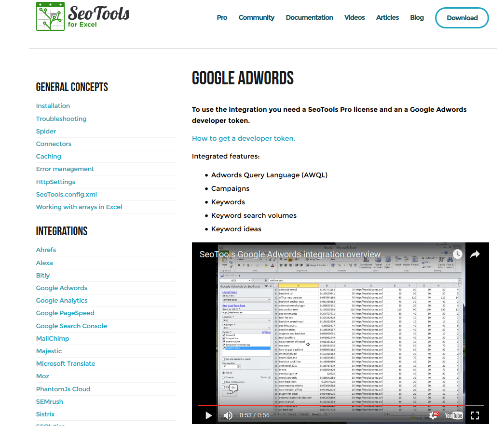Open the Community page
The width and height of the screenshot is (504, 426).
[257, 17]
